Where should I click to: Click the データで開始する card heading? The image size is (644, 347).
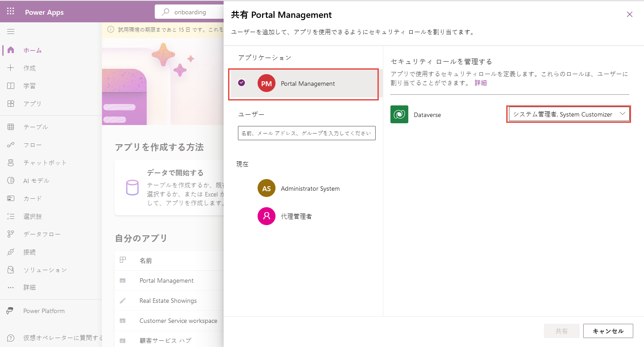175,173
